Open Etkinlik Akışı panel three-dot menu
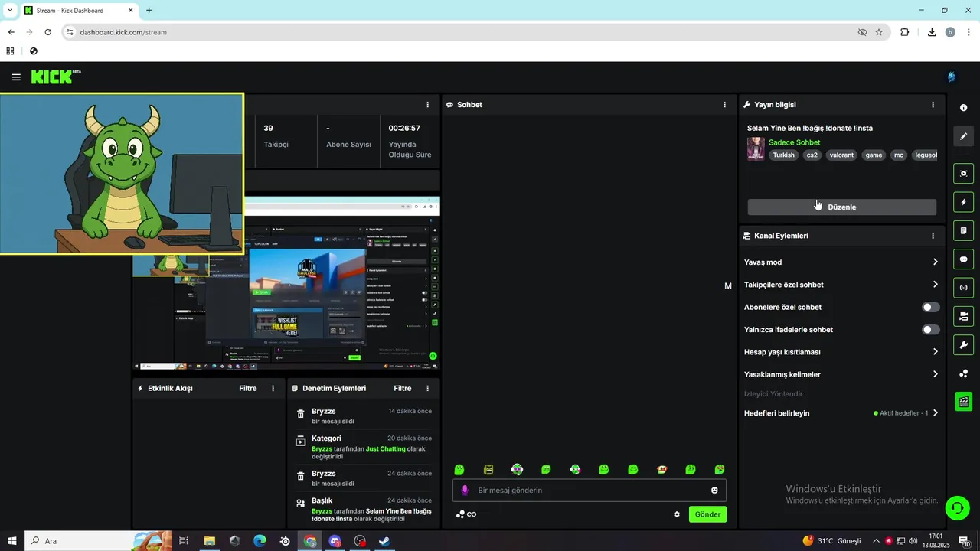Viewport: 980px width, 551px height. (273, 389)
